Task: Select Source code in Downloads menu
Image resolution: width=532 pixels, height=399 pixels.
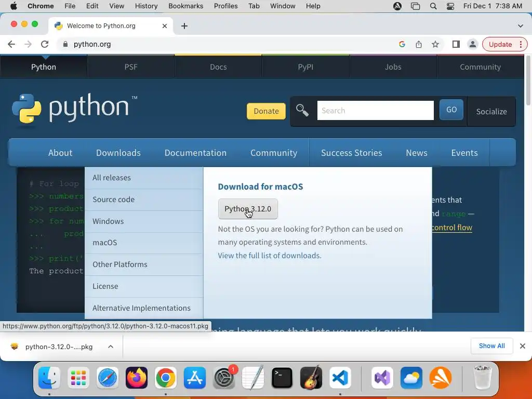Action: point(144,199)
